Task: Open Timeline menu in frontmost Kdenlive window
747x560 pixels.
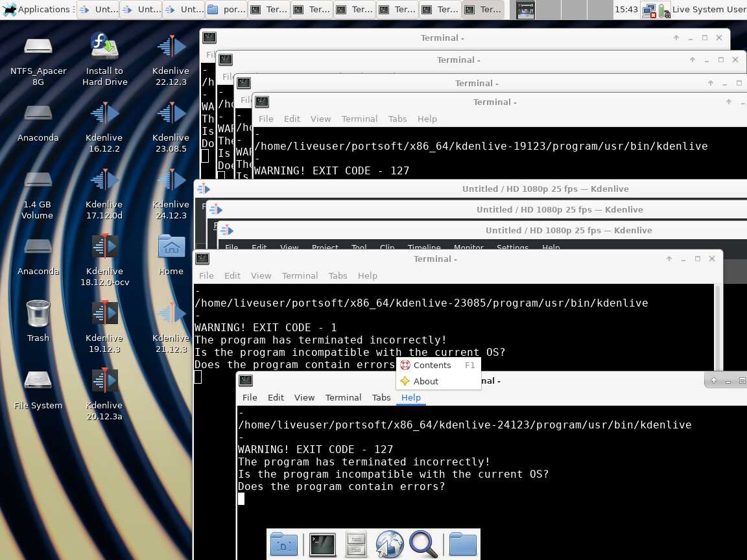Action: [424, 247]
